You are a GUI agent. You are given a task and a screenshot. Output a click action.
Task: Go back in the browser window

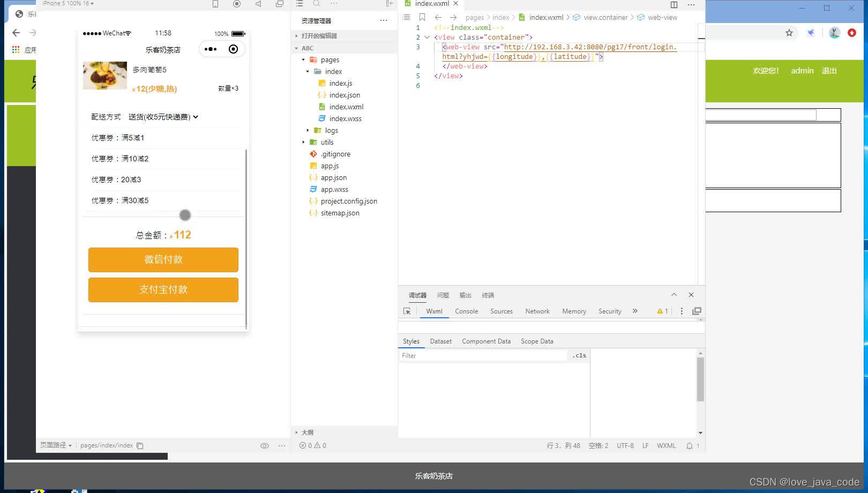click(16, 33)
